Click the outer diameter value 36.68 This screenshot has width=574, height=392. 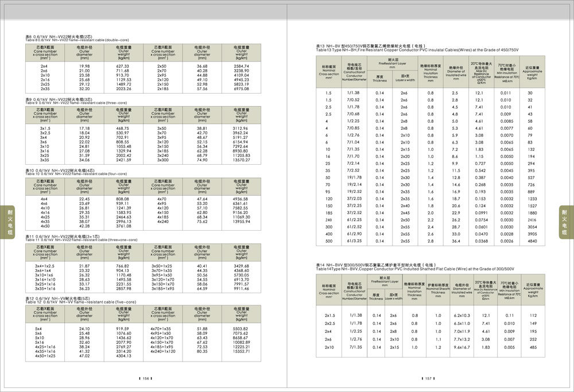pyautogui.click(x=202, y=66)
